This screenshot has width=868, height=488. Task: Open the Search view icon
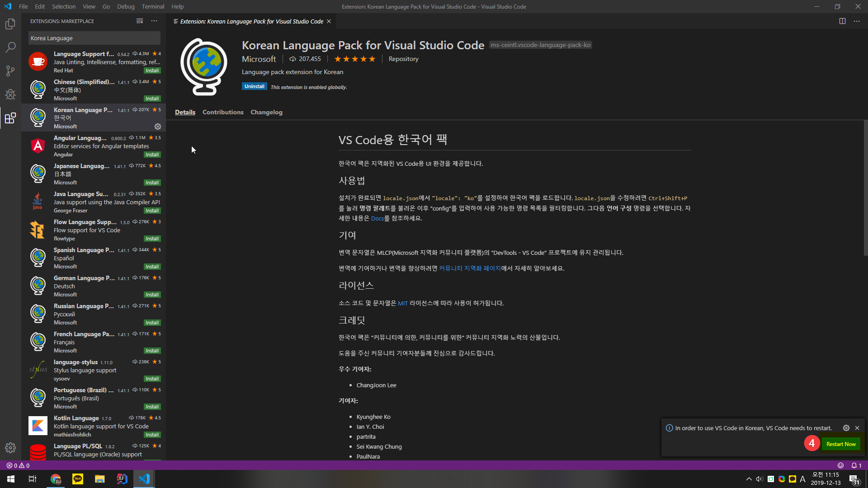[10, 47]
